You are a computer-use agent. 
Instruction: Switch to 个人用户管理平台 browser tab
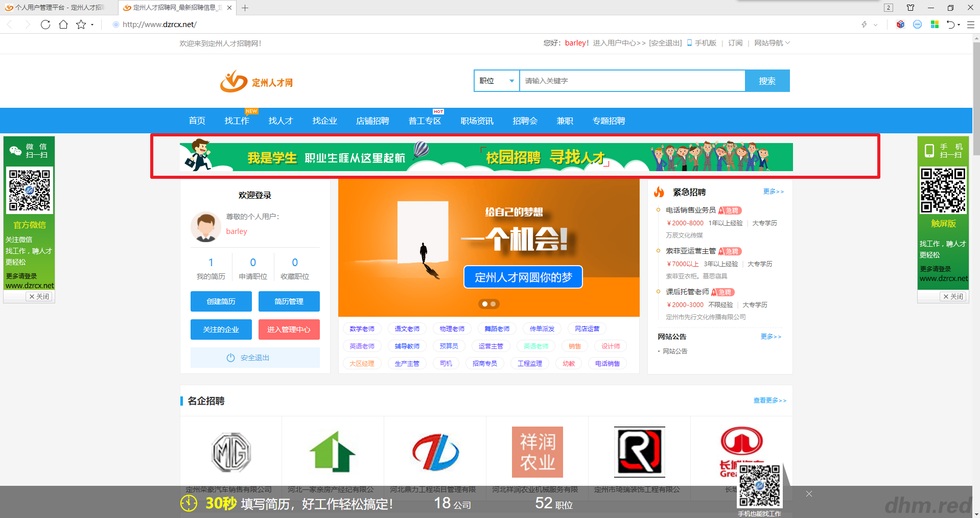pos(59,8)
